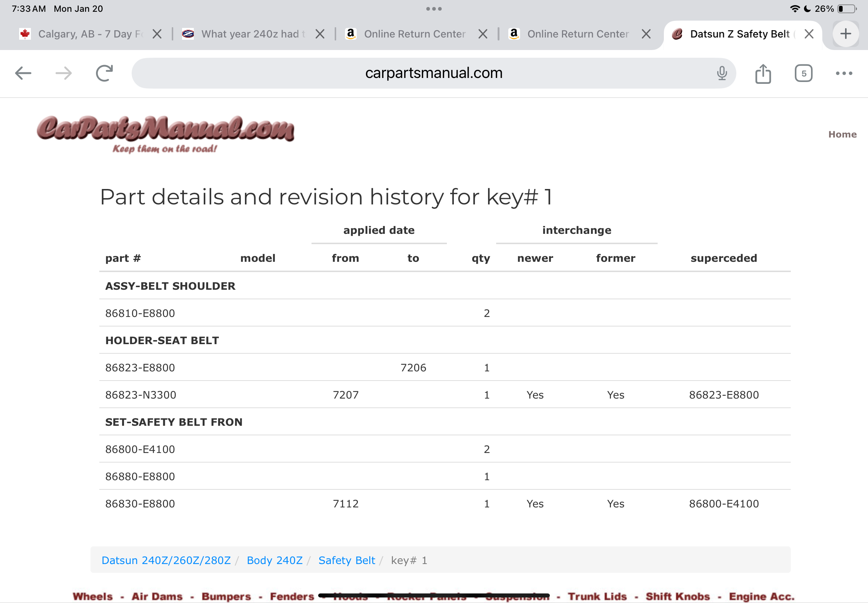Screen dimensions: 868x603
Task: Click the CarPartsManual.com logo
Action: click(x=165, y=134)
